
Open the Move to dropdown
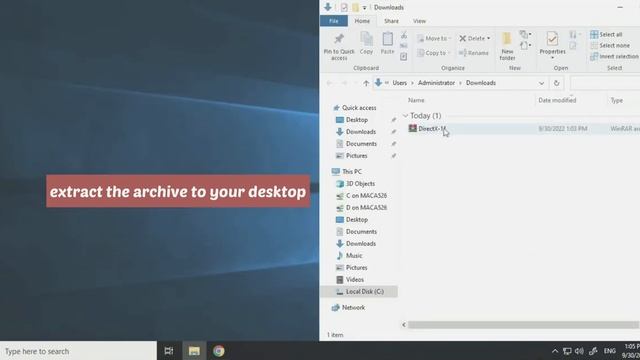434,38
